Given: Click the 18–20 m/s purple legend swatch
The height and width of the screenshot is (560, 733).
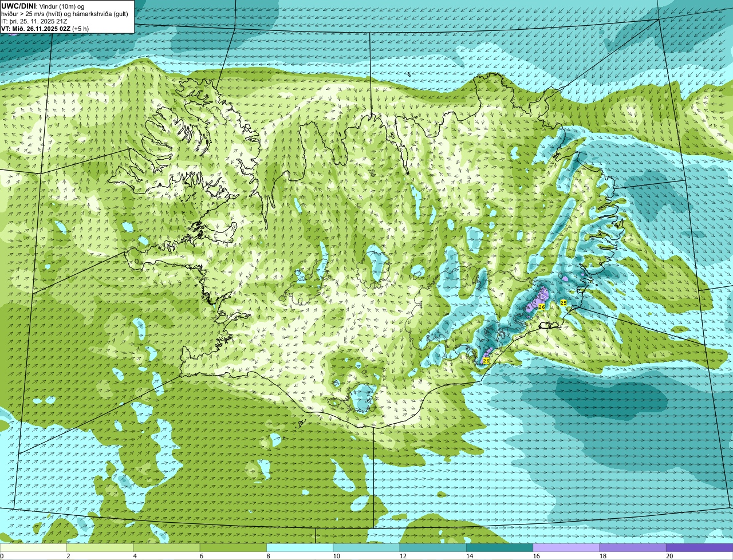Looking at the screenshot, I should click(633, 548).
